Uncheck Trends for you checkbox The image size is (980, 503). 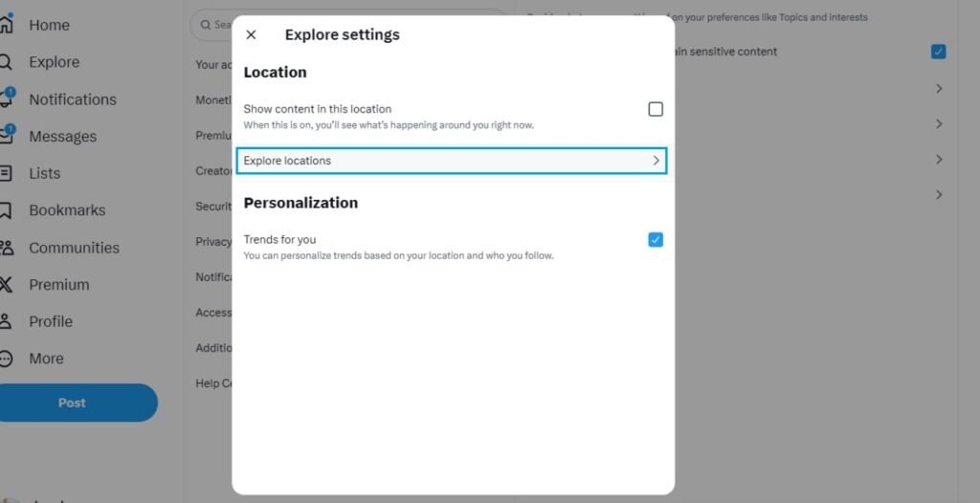(x=656, y=240)
